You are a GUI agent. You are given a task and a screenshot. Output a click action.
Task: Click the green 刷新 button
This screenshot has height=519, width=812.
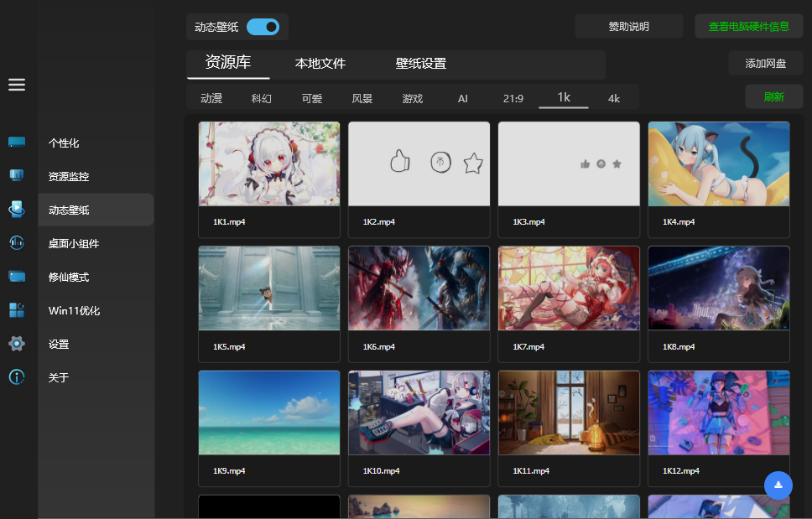pyautogui.click(x=773, y=96)
